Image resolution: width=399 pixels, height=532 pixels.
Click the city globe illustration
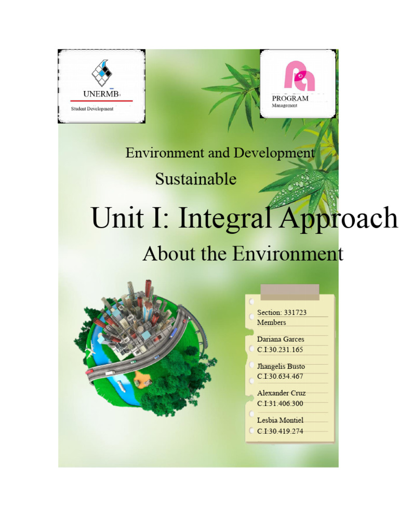tap(146, 348)
